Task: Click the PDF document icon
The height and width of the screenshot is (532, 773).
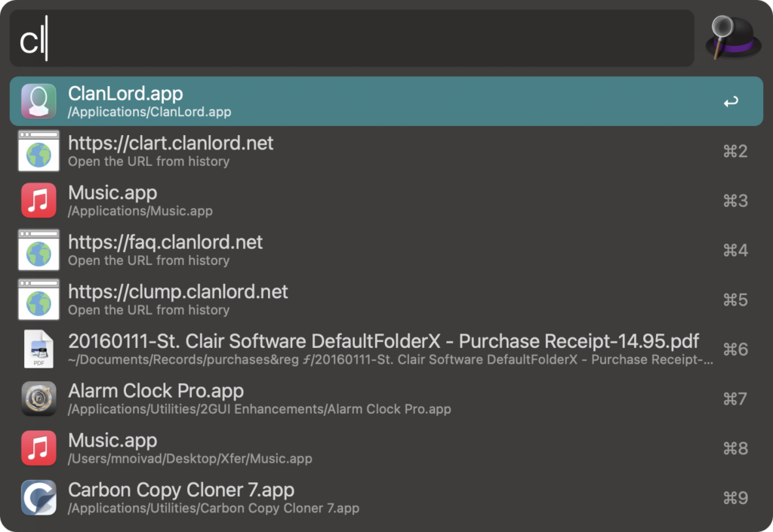Action: tap(38, 349)
